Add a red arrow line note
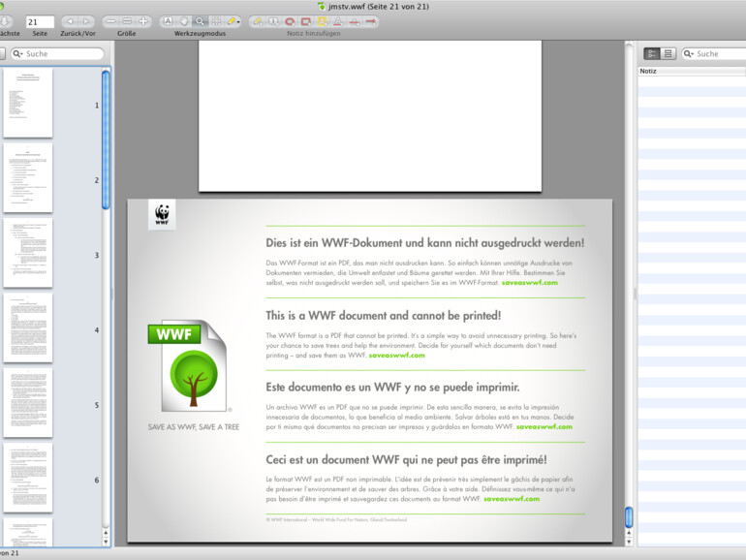Image resolution: width=746 pixels, height=560 pixels. [370, 21]
